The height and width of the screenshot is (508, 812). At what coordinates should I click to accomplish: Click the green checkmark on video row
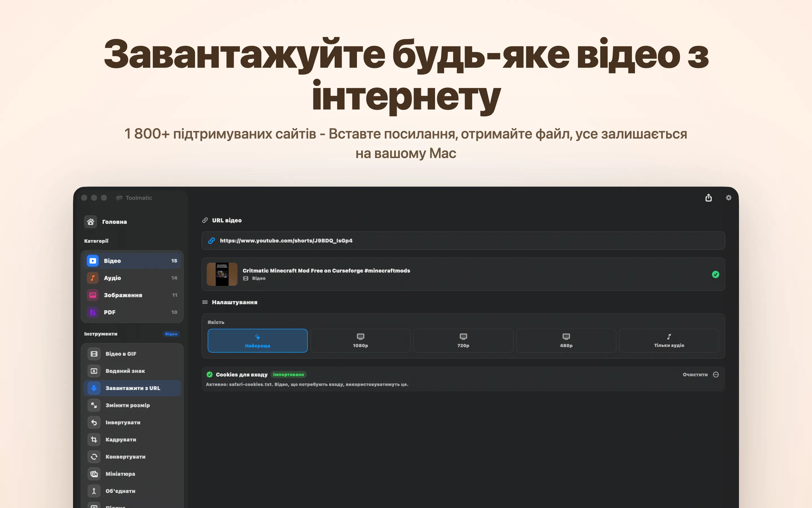(x=715, y=275)
